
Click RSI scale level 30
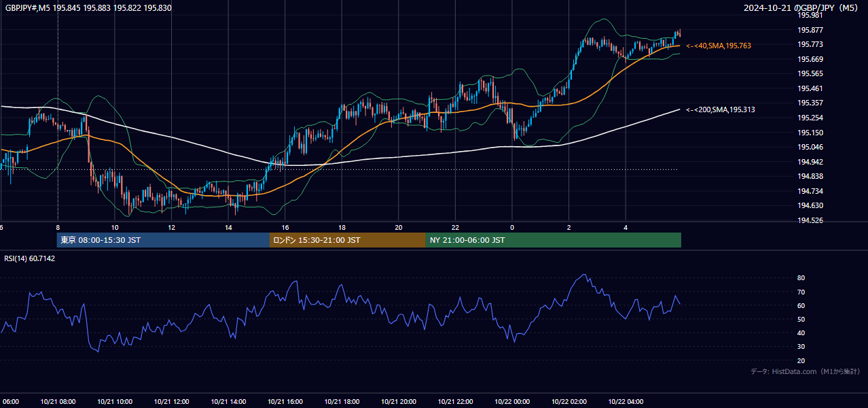[x=801, y=347]
